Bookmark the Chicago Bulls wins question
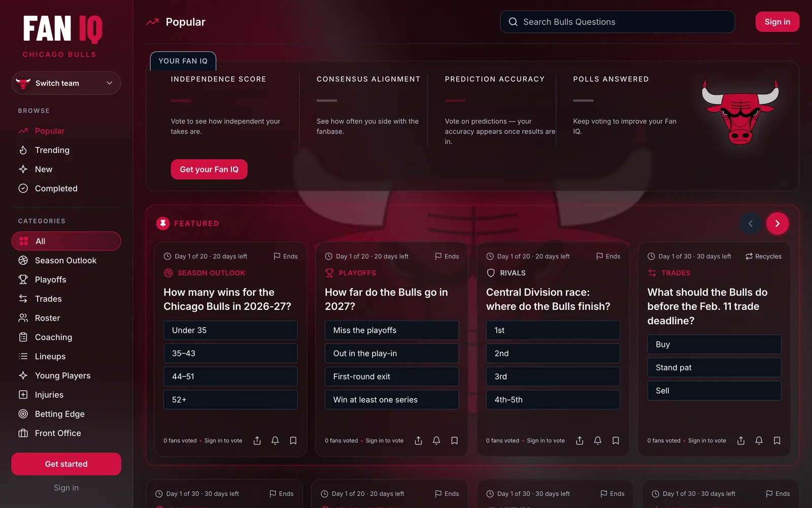The width and height of the screenshot is (812, 508). click(293, 440)
